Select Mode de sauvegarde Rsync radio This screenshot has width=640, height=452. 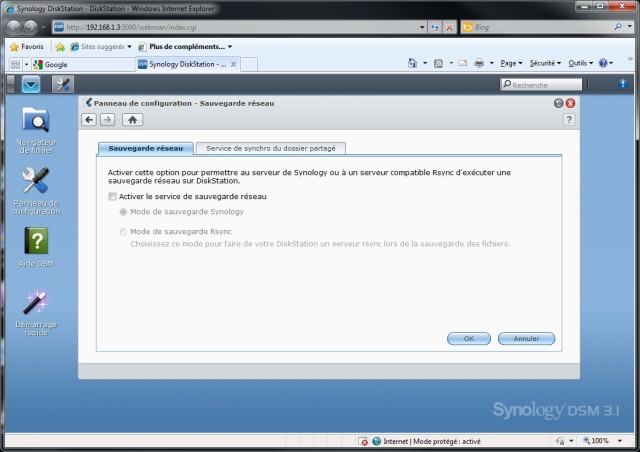[x=123, y=232]
